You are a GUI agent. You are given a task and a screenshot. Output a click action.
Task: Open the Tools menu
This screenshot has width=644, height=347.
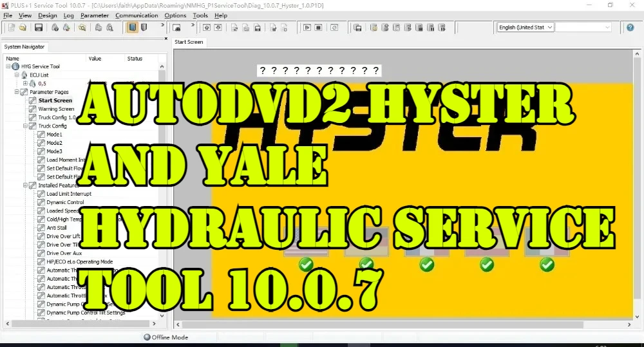pyautogui.click(x=200, y=15)
